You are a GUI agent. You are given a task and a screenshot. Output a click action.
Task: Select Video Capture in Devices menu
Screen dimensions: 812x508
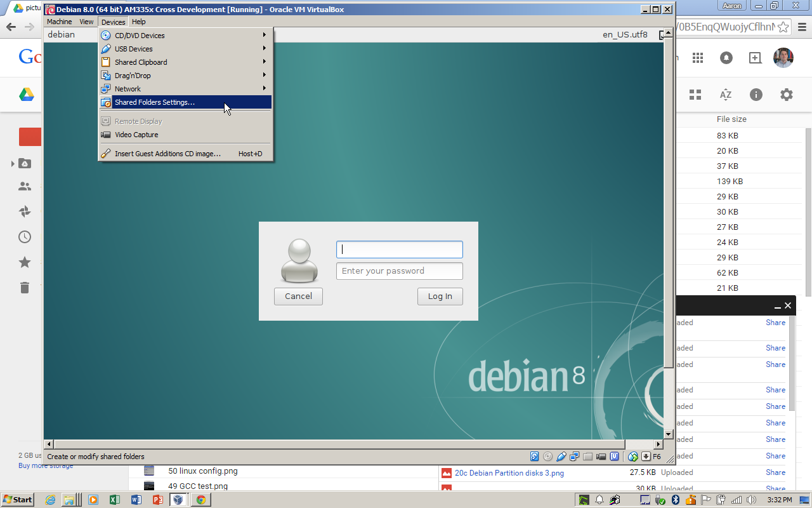click(x=185, y=135)
